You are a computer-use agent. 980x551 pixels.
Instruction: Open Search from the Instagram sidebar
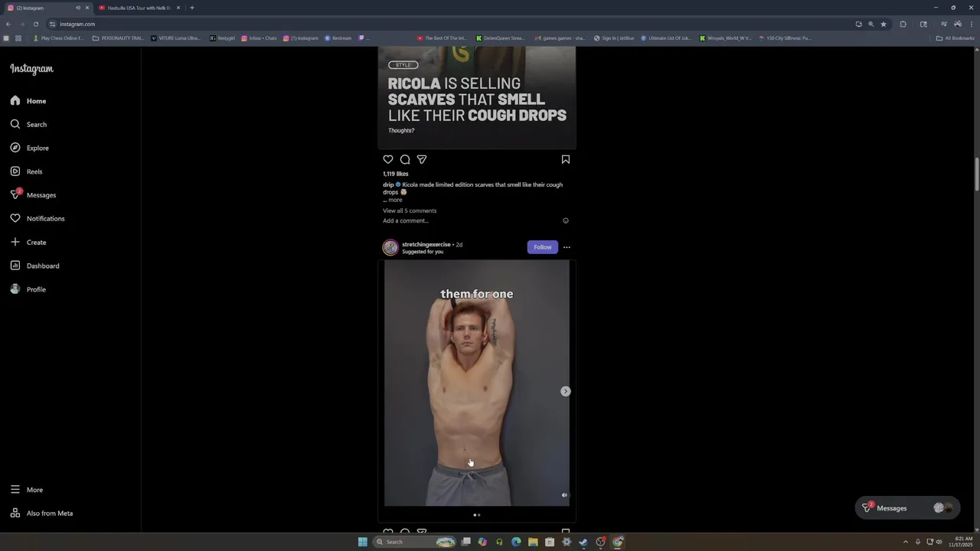click(x=28, y=124)
